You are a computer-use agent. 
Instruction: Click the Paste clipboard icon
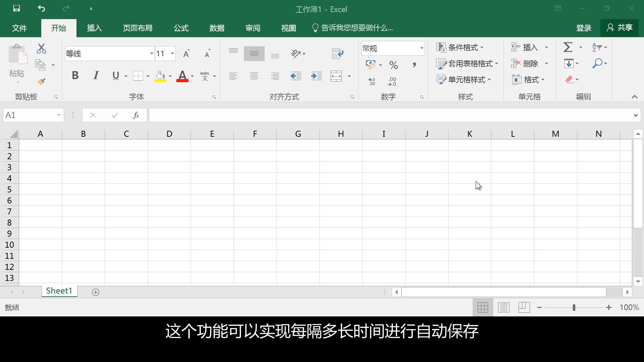coord(18,54)
